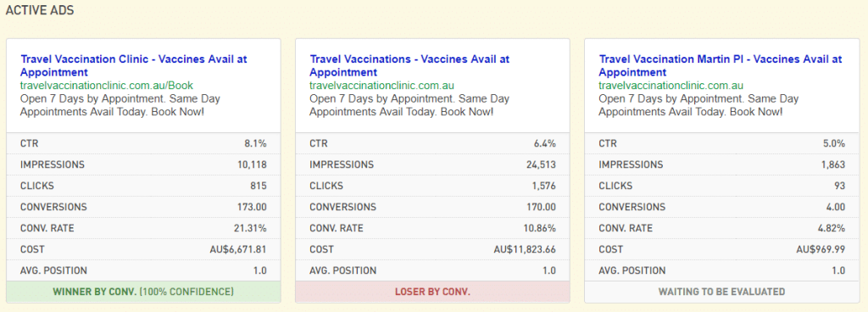Screen dimensions: 868x312
Task: Select Avg. Position row in the second ad
Action: click(432, 270)
